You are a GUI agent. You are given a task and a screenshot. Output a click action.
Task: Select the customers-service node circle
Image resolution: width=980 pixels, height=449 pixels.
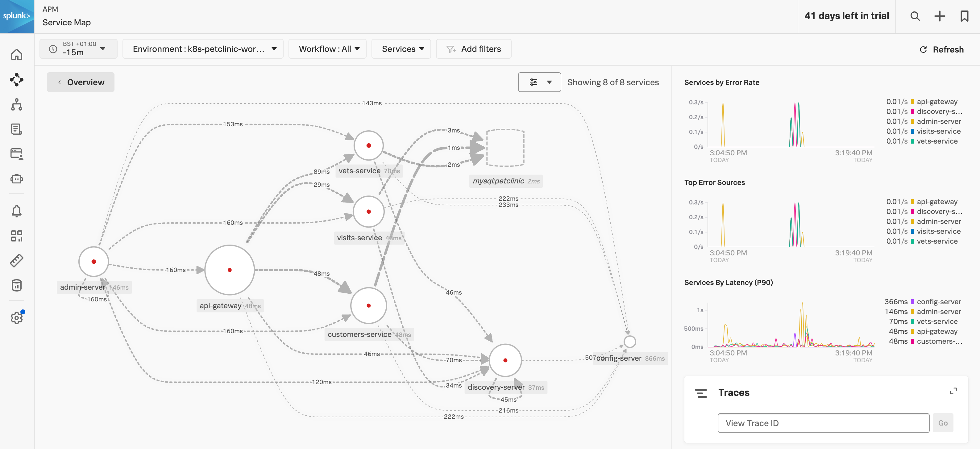pyautogui.click(x=368, y=305)
